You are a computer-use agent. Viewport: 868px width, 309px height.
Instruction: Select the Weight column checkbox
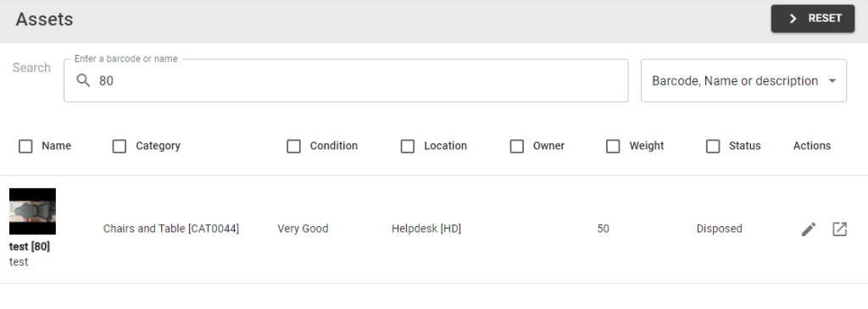(613, 146)
